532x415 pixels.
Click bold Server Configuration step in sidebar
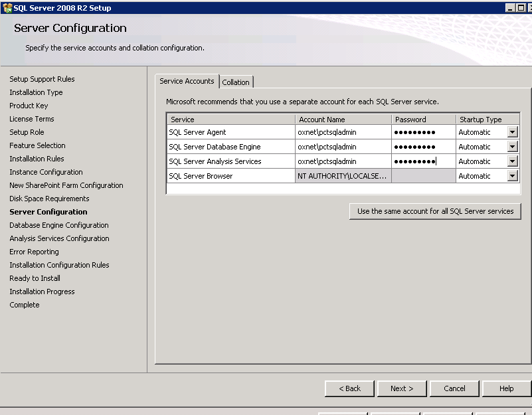[48, 212]
